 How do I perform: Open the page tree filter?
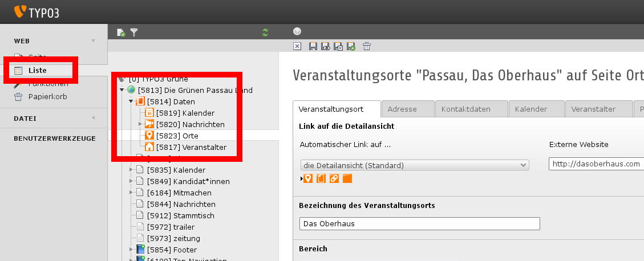134,32
